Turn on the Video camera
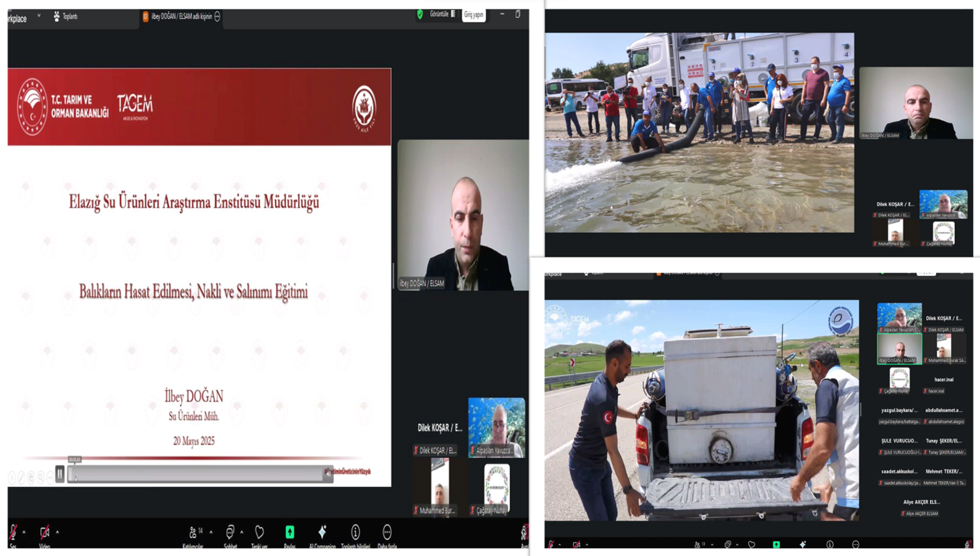 click(x=44, y=533)
